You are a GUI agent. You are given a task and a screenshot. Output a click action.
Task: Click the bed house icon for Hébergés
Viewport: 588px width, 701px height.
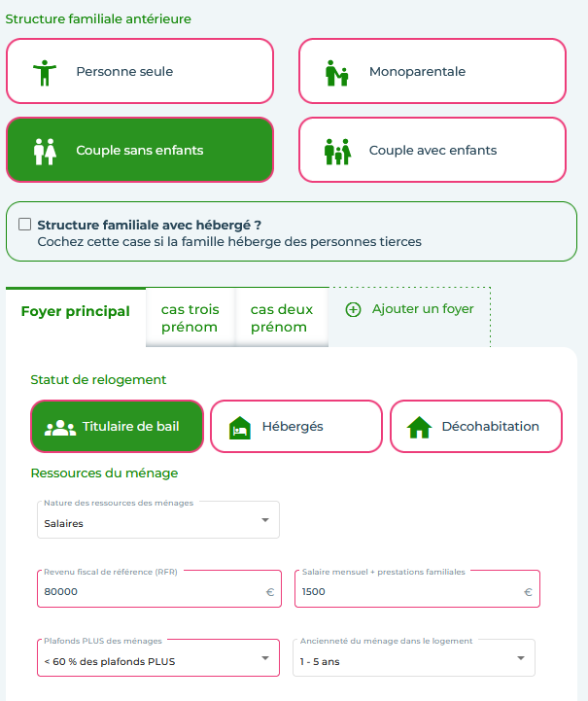click(x=240, y=428)
